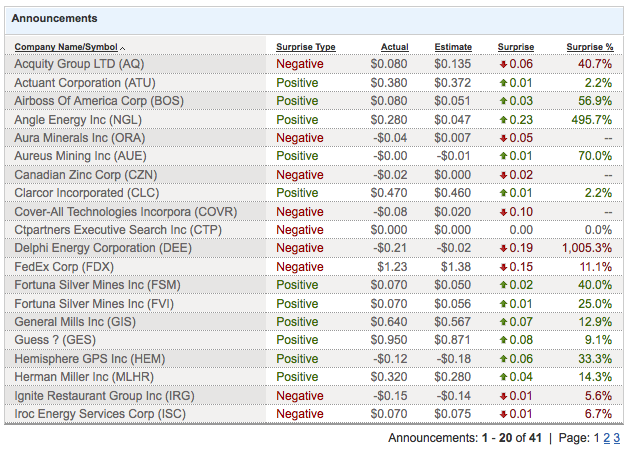Select General Mills Inc (GIS)
Viewport: 626px width, 453px height.
coord(75,322)
